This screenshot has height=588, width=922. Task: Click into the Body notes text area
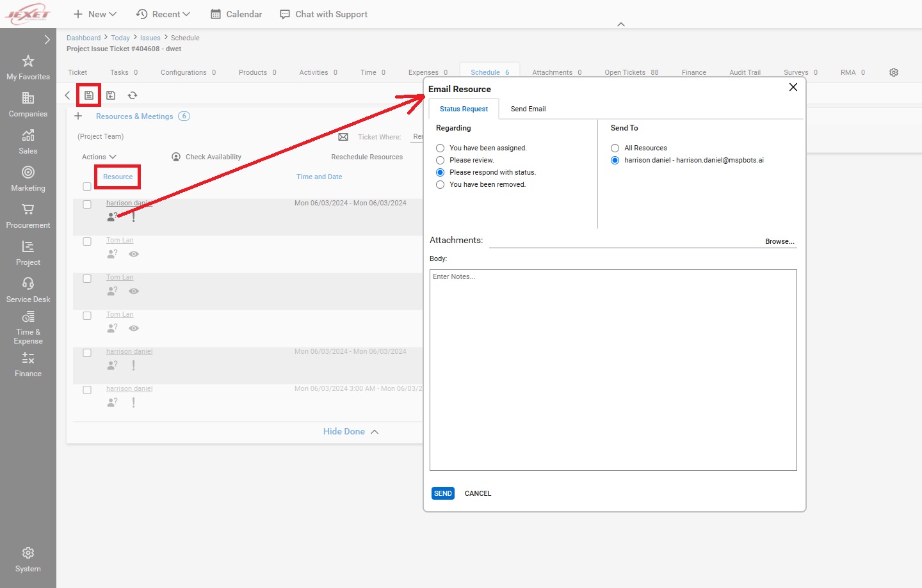click(613, 370)
